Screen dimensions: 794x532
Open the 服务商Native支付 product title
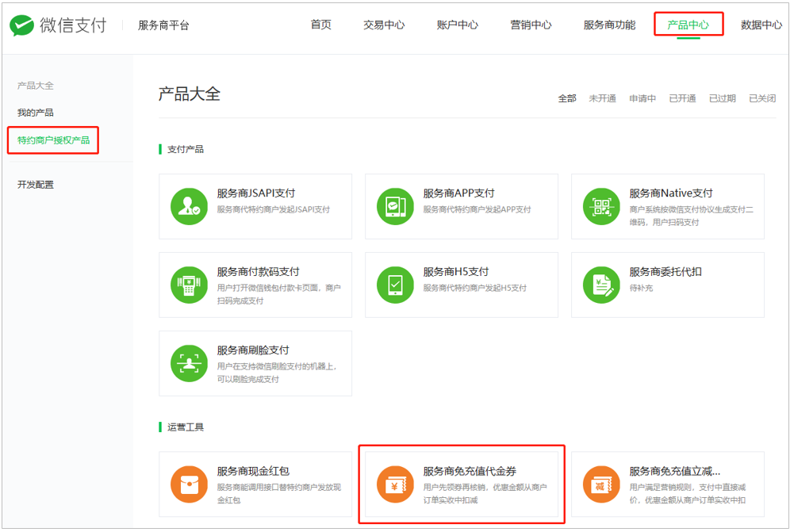coord(671,193)
